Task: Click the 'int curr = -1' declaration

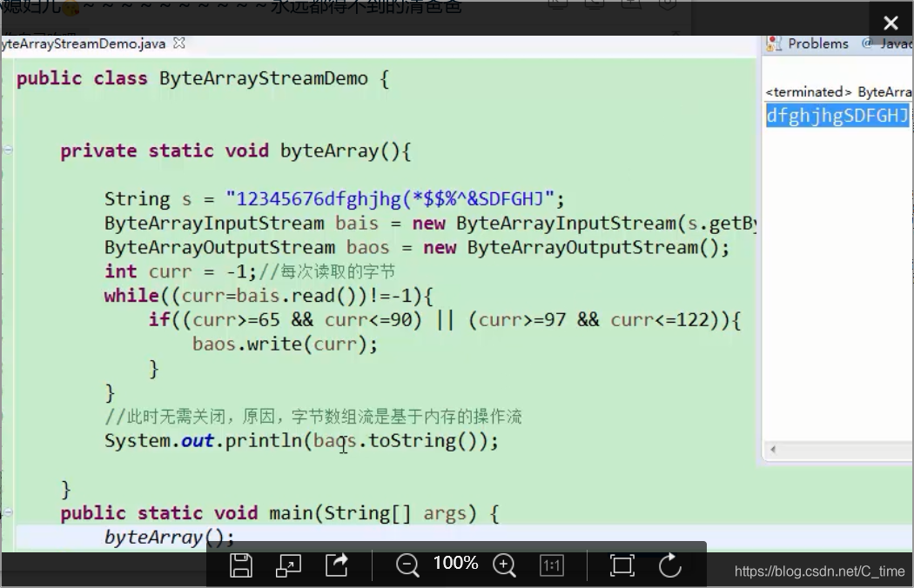Action: tap(180, 271)
